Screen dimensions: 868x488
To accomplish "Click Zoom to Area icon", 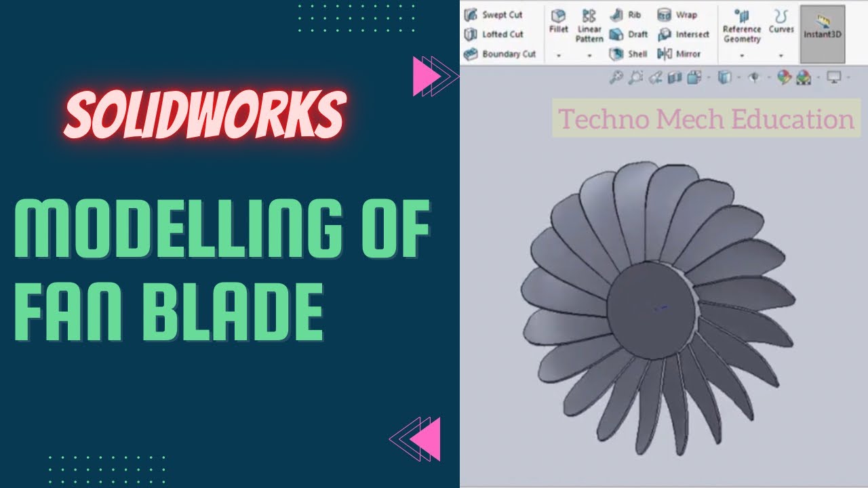I will pyautogui.click(x=635, y=78).
